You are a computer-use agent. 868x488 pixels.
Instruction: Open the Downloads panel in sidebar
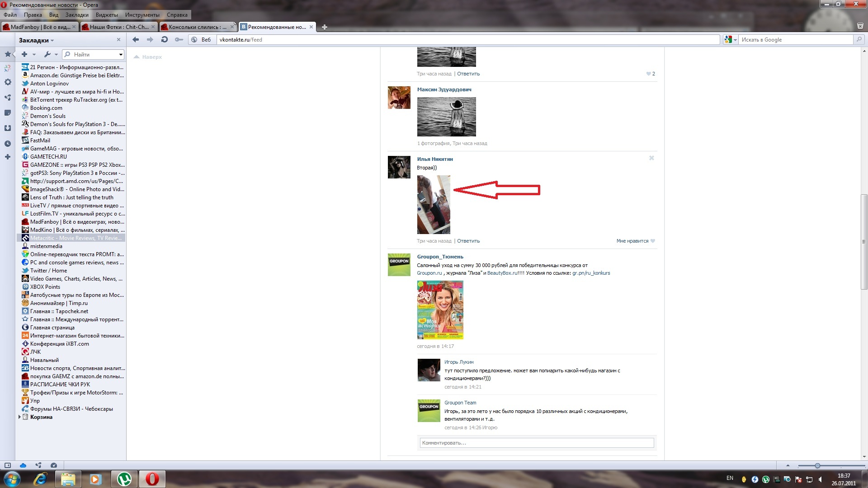click(8, 128)
